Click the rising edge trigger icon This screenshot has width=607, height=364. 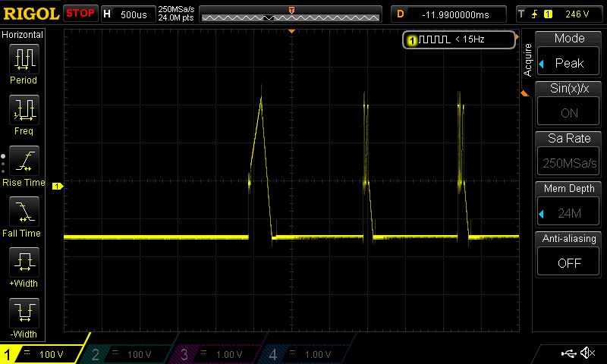point(535,14)
